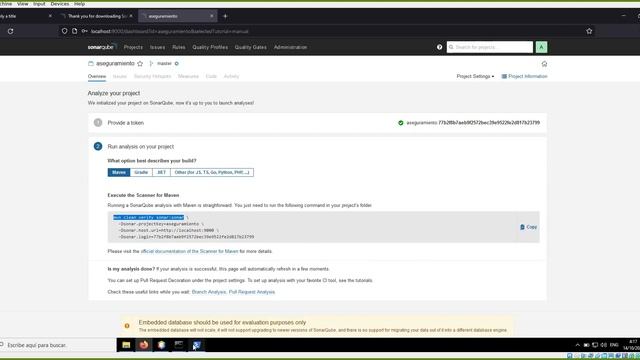Open the green user avatar A
This screenshot has height=360, width=640.
541,47
